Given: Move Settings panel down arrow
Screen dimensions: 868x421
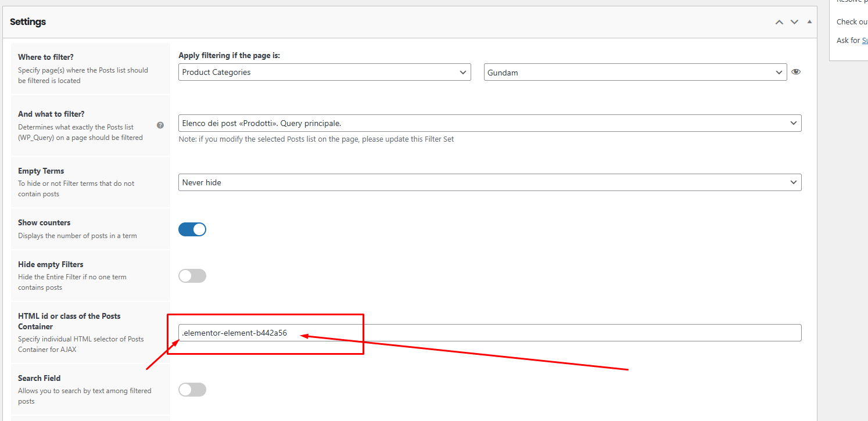Looking at the screenshot, I should pos(794,22).
